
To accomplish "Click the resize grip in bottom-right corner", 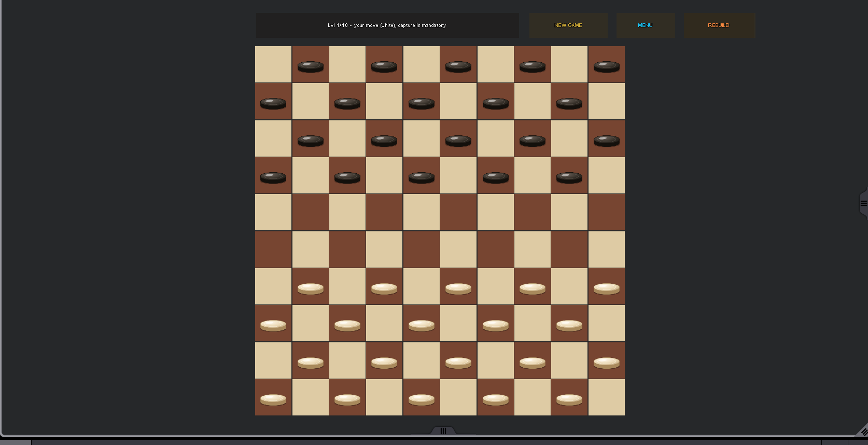I will coord(863,430).
